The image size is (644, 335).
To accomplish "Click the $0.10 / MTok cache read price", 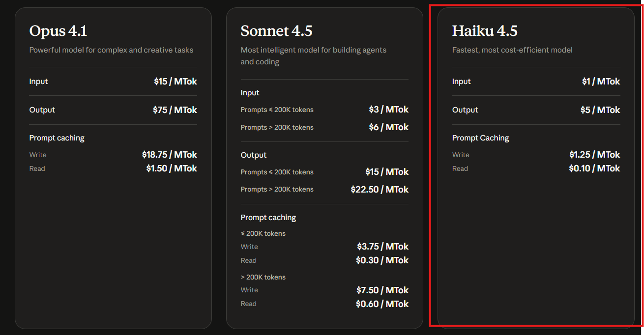I will click(x=594, y=168).
